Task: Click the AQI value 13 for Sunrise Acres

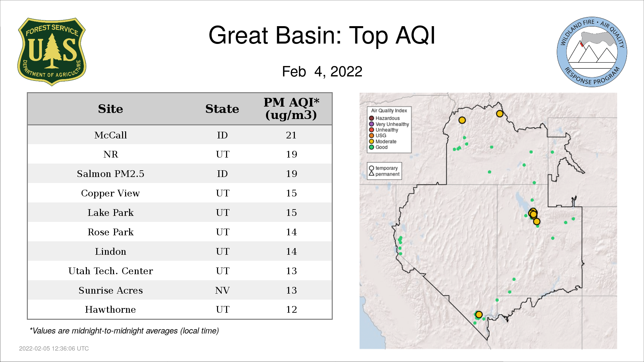Action: pos(291,290)
